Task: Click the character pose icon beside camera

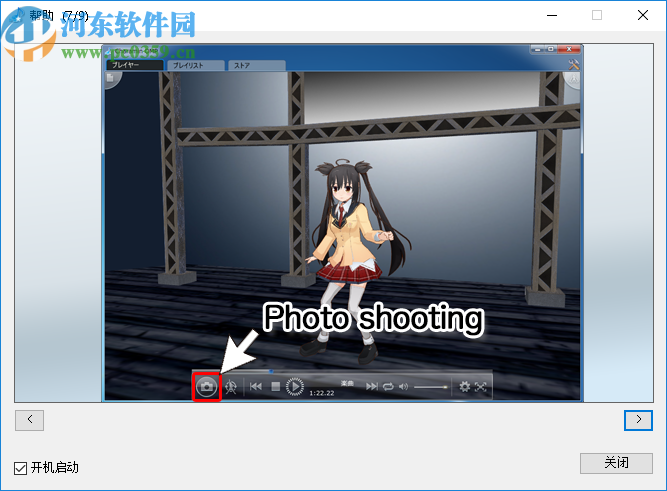Action: [x=231, y=386]
